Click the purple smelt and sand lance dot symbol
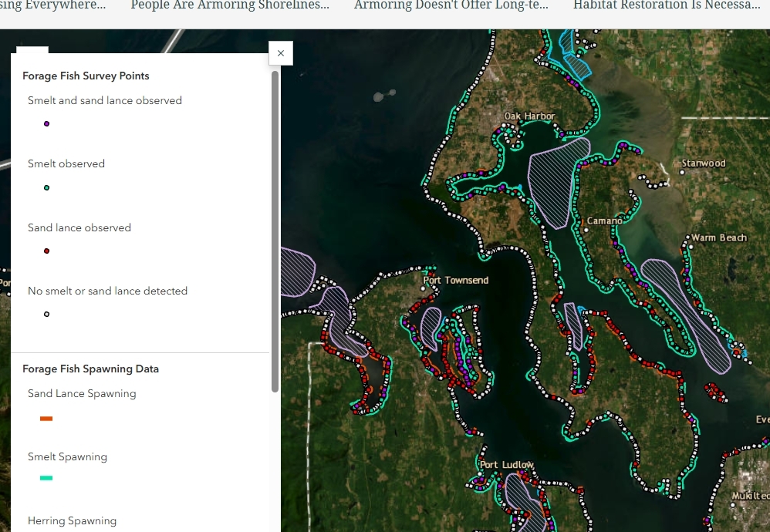Viewport: 770px width, 532px height. pos(46,123)
